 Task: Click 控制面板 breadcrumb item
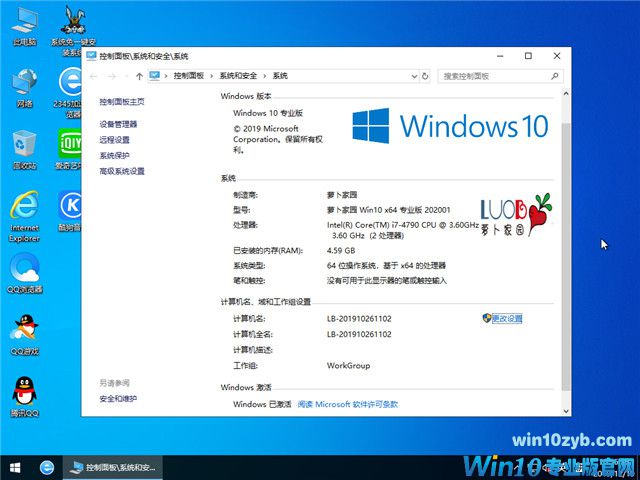(189, 76)
